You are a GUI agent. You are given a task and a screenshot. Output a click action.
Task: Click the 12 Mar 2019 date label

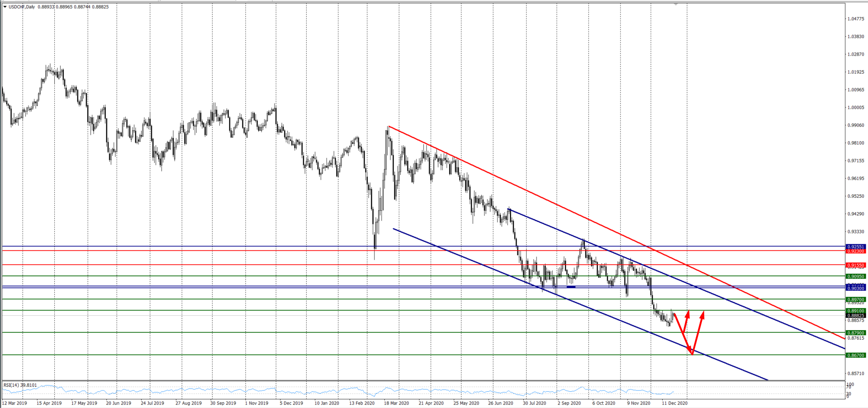(14, 403)
